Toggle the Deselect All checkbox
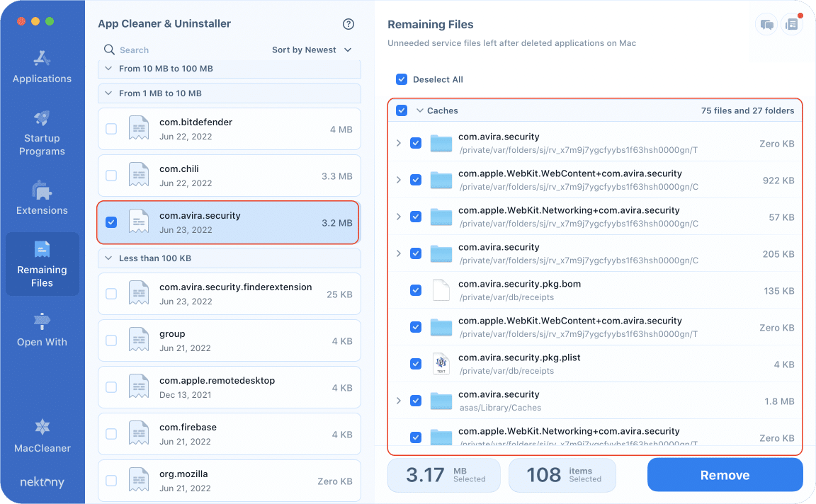Image resolution: width=816 pixels, height=504 pixels. pyautogui.click(x=402, y=79)
